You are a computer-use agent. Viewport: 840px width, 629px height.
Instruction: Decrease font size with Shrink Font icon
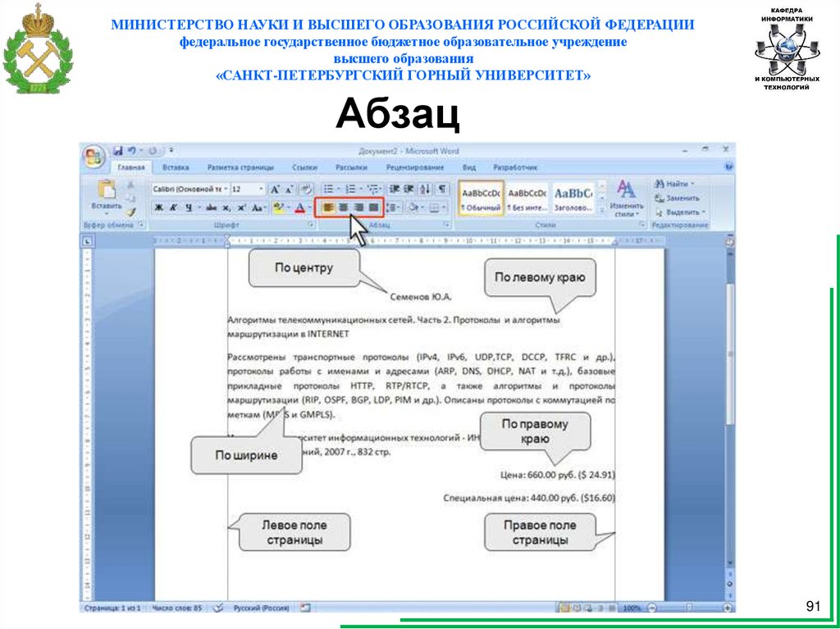coord(288,189)
